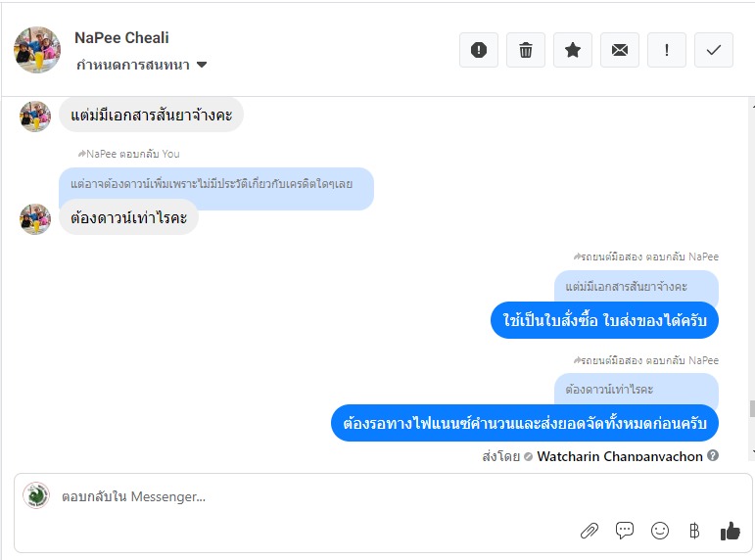Screen dimensions: 755x560
Task: Open NaPee Cheali header profile picture
Action: tap(37, 50)
